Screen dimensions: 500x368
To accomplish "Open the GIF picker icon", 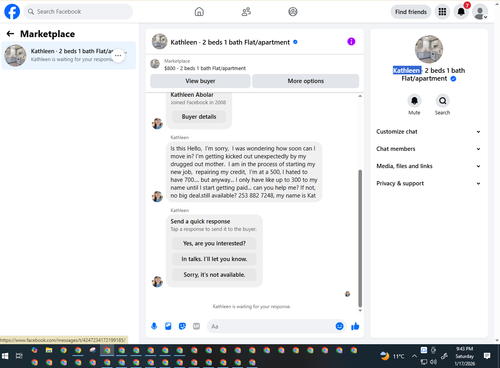I will coord(196,326).
